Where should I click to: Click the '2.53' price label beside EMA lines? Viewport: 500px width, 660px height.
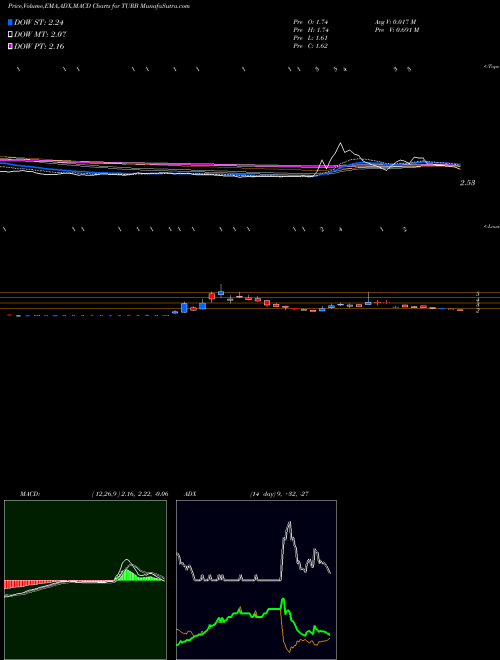pos(468,183)
